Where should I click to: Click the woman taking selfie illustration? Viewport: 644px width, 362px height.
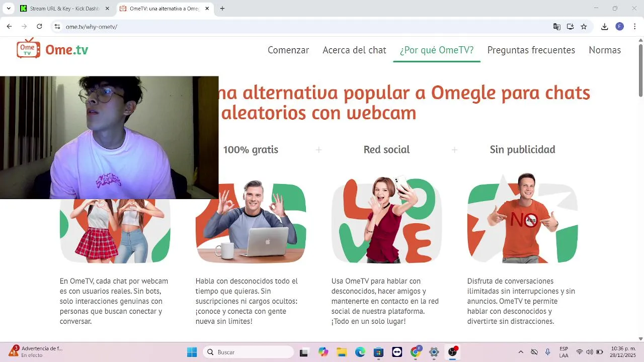(x=386, y=220)
